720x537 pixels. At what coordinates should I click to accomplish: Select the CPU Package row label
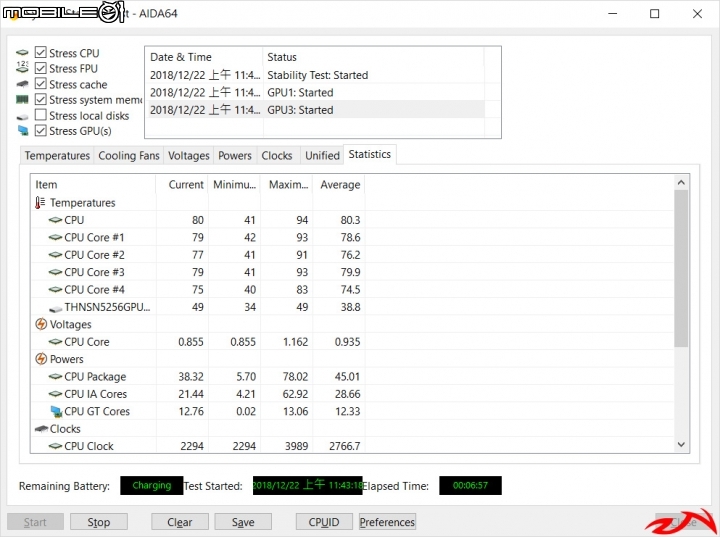(95, 377)
